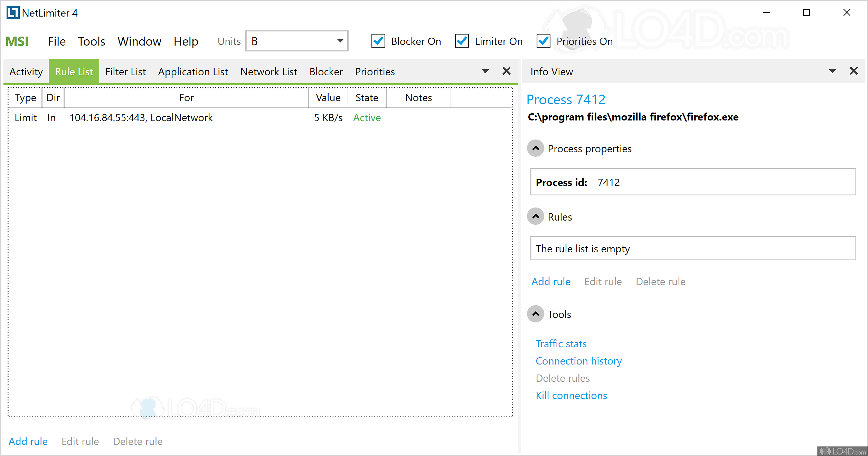The image size is (868, 456).
Task: Sort by the Notes column header
Action: click(x=418, y=98)
